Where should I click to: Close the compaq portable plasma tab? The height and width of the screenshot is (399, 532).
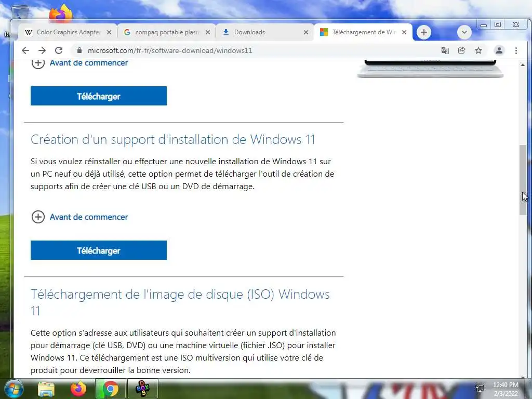[208, 32]
